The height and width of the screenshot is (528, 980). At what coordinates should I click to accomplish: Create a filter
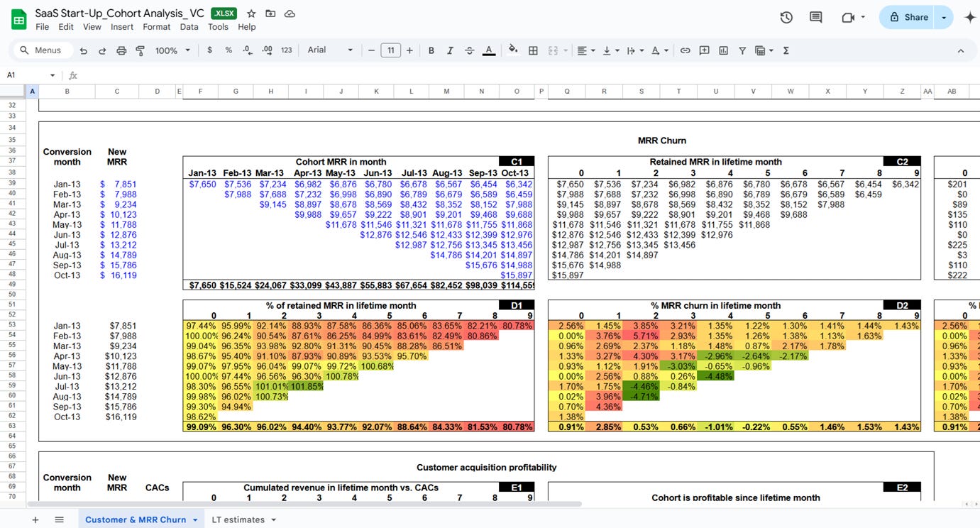click(x=742, y=50)
